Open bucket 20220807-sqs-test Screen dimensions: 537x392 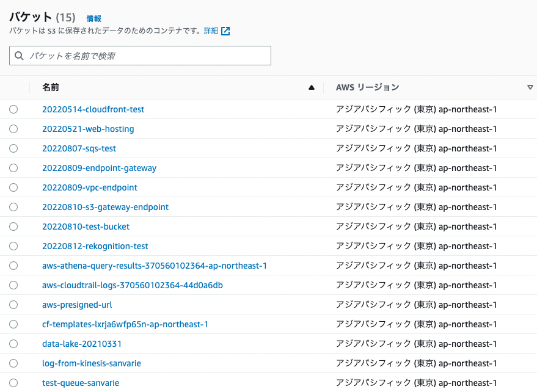pyautogui.click(x=79, y=148)
